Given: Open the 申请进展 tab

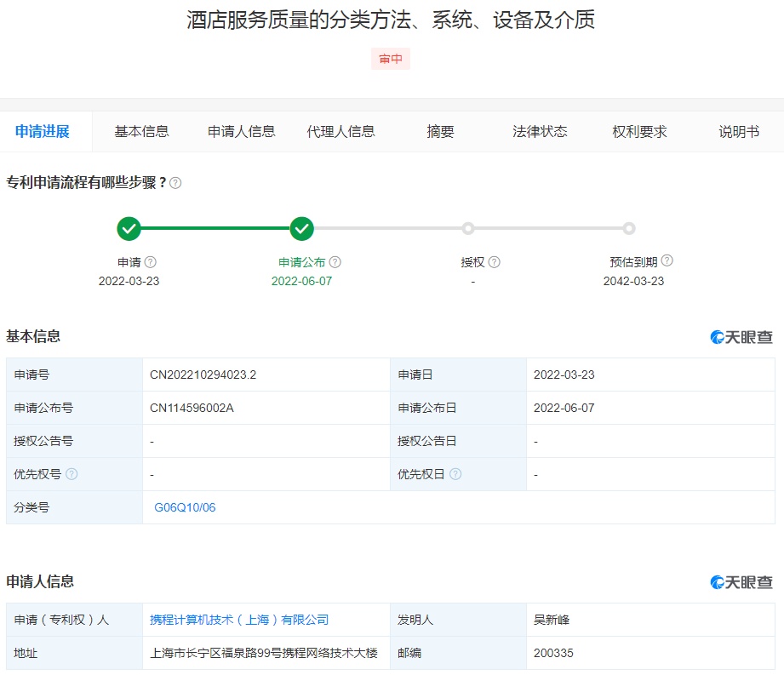Looking at the screenshot, I should tap(43, 131).
